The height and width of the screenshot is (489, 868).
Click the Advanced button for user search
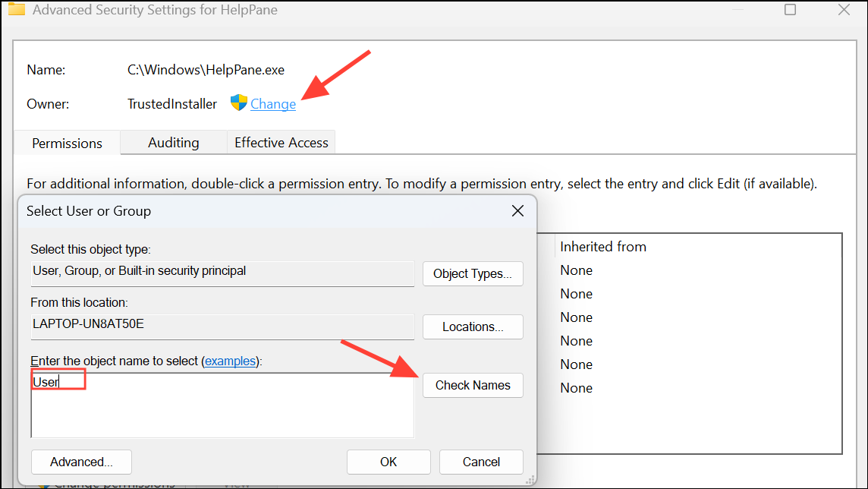coord(81,462)
